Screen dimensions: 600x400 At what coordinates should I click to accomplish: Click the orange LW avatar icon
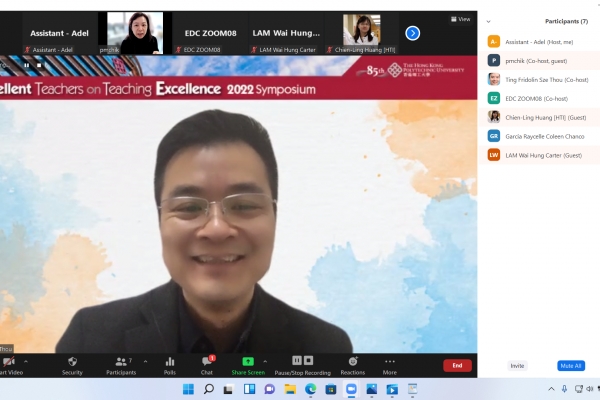pyautogui.click(x=494, y=155)
